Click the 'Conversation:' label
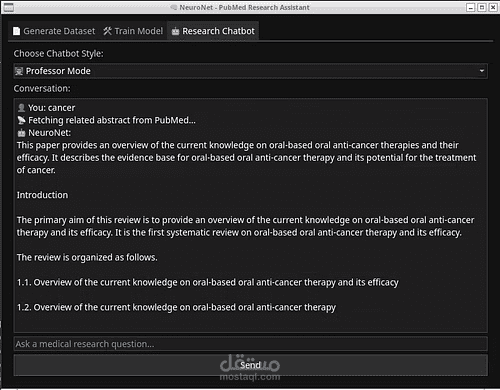 click(x=42, y=88)
